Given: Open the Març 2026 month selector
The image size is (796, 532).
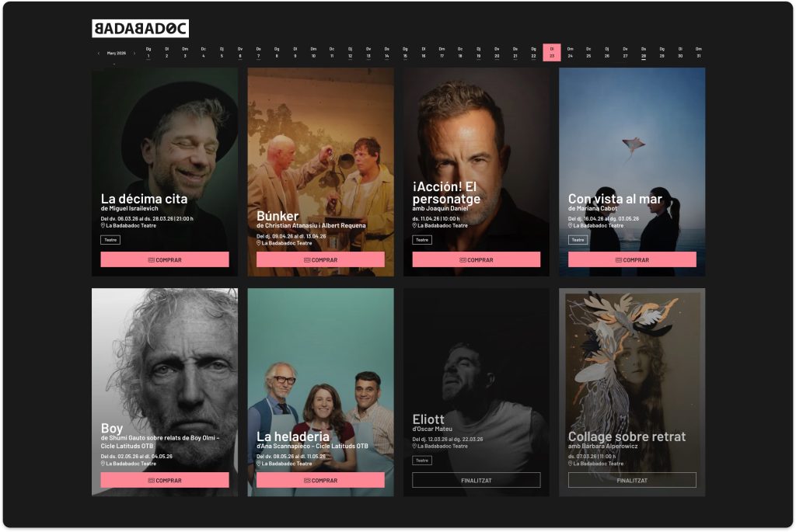Looking at the screenshot, I should pyautogui.click(x=117, y=54).
